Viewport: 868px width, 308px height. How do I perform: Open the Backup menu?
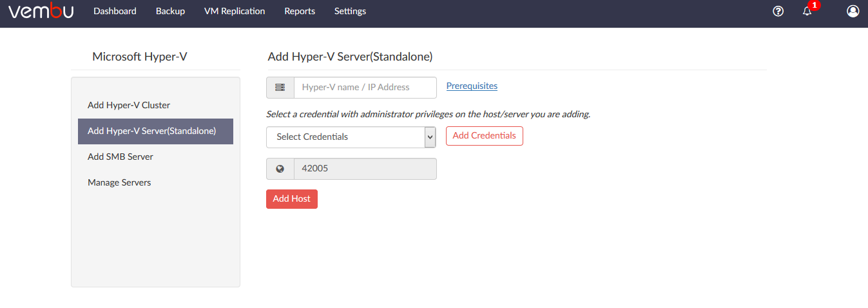(170, 11)
